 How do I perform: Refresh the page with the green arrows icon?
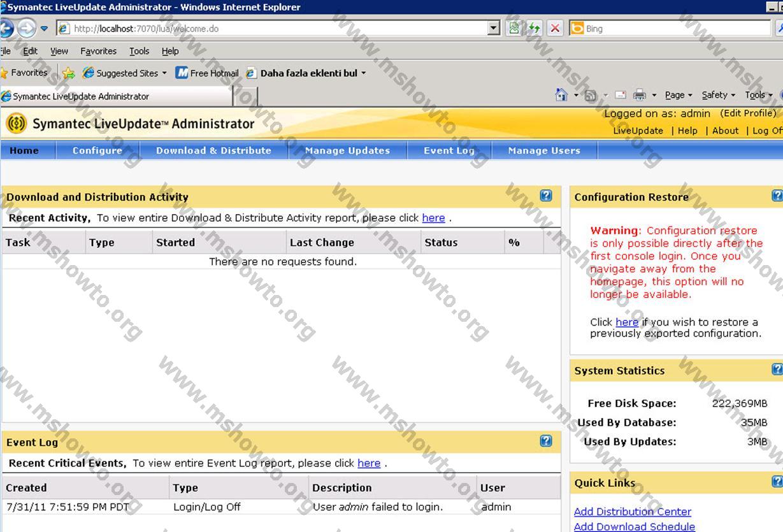(x=533, y=28)
